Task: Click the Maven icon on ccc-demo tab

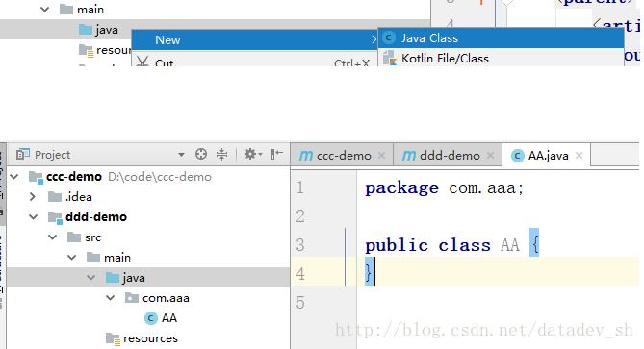Action: [306, 156]
